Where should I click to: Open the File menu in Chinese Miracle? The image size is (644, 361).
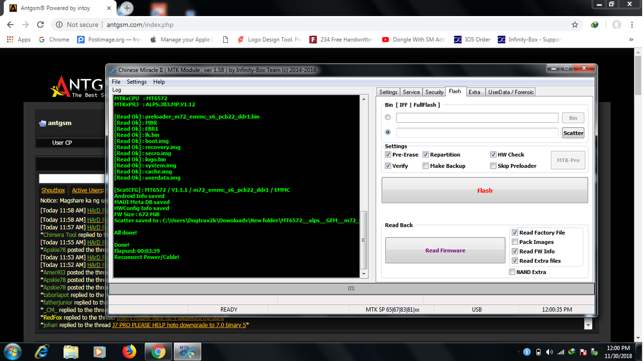tap(116, 82)
